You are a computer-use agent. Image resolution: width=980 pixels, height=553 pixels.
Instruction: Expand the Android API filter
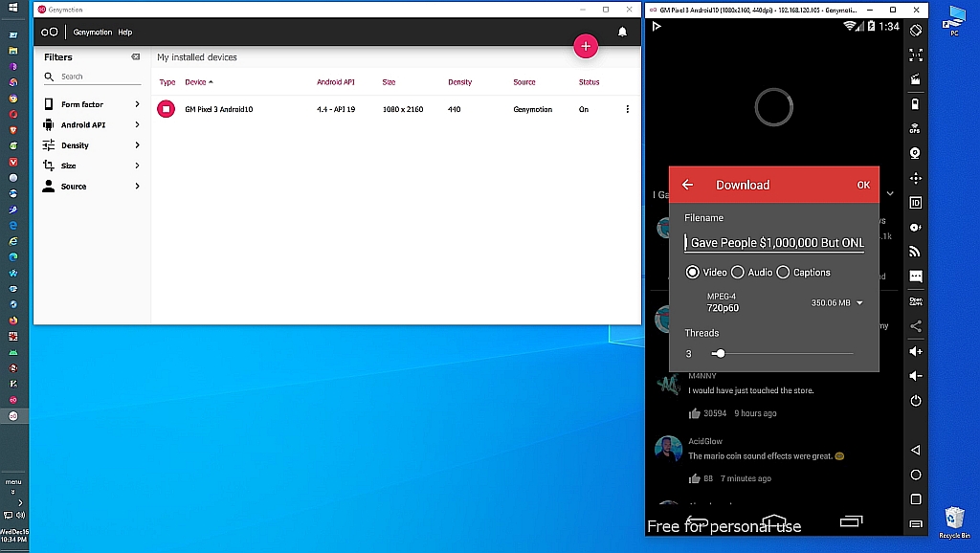(92, 125)
